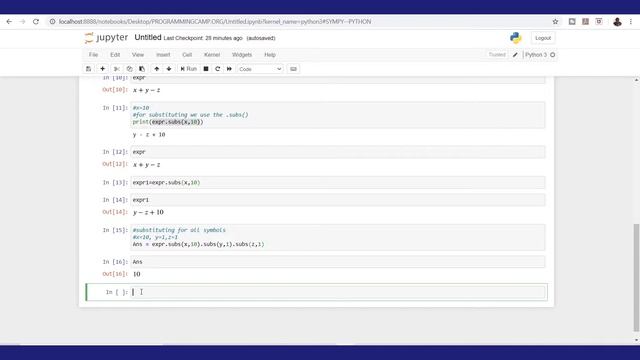Click the Logout button
The height and width of the screenshot is (360, 640).
[543, 38]
